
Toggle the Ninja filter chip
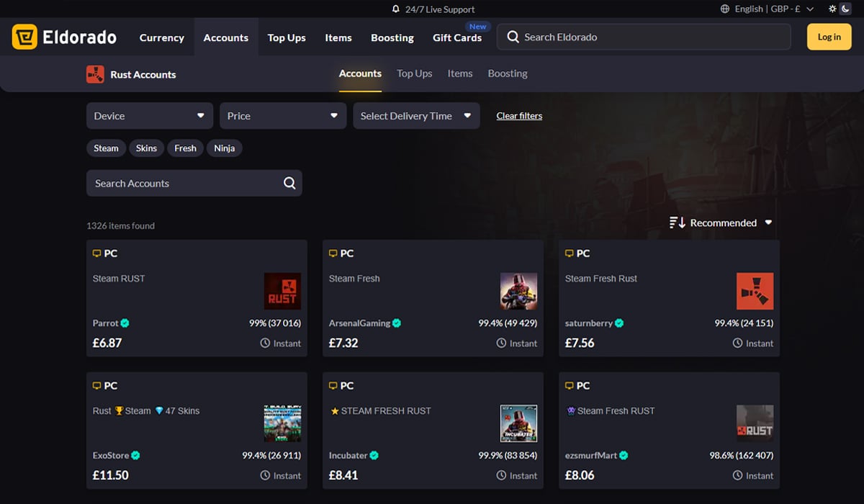[225, 148]
